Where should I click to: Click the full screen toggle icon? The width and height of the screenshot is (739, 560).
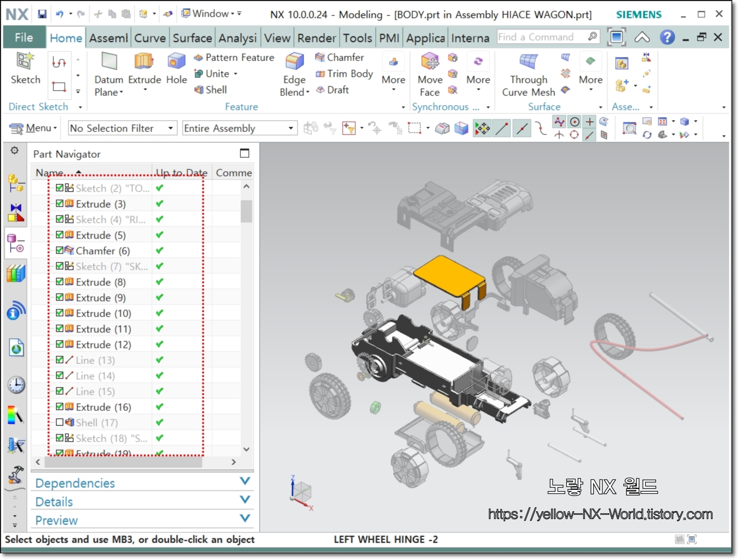(616, 37)
